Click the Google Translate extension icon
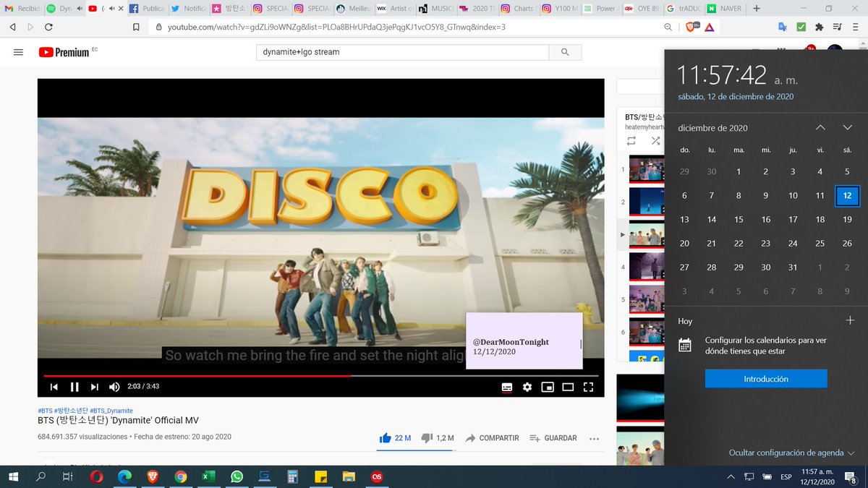This screenshot has width=868, height=488. point(783,27)
